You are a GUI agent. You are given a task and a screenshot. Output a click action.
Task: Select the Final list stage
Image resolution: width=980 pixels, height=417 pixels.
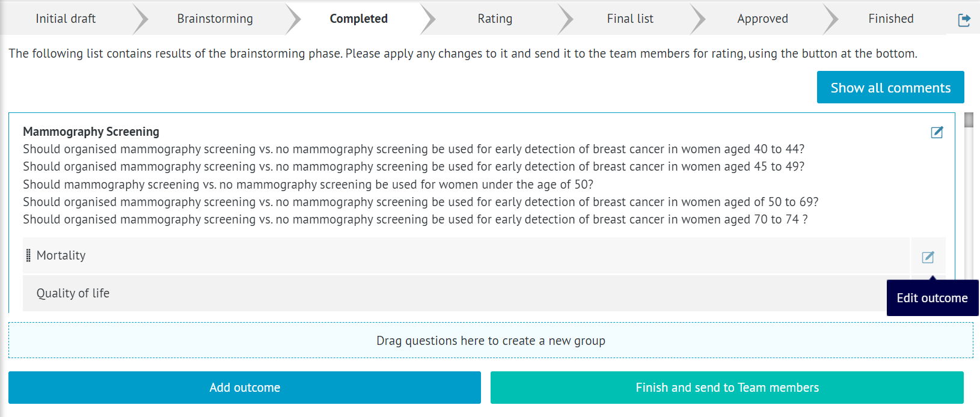(x=629, y=19)
